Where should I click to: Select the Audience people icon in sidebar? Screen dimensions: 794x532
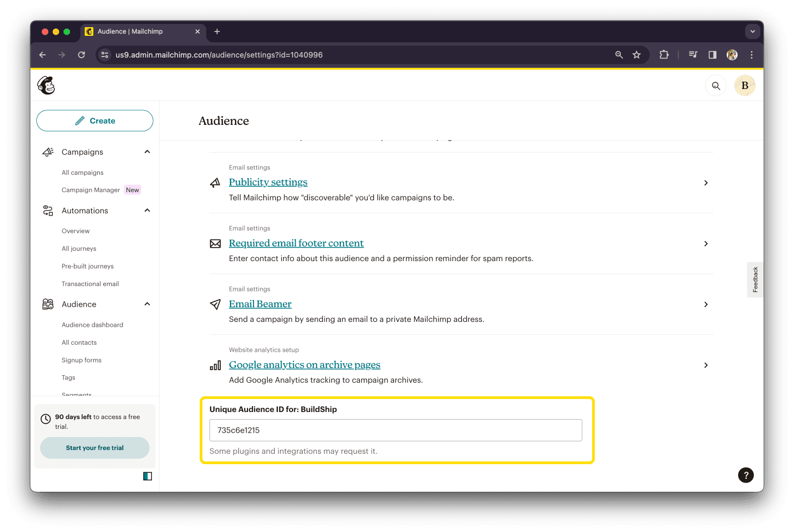tap(48, 304)
